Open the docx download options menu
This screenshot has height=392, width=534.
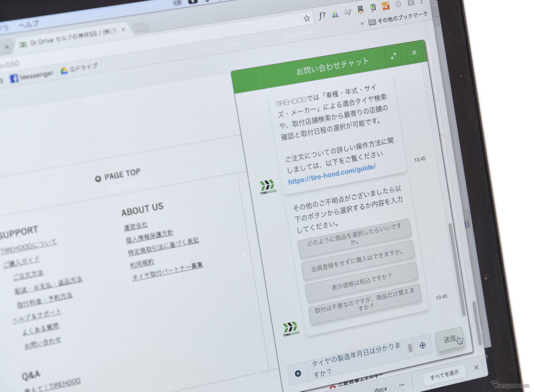point(401,385)
